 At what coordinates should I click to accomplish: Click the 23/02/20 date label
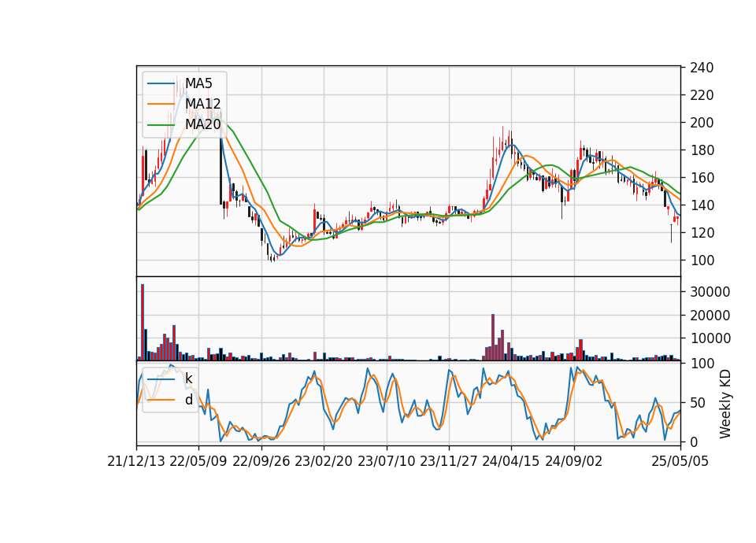324,461
